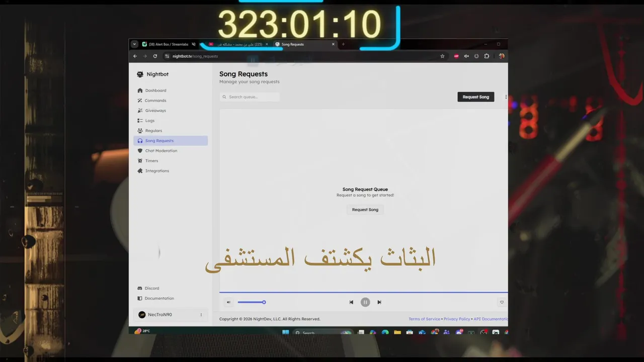Go to Commands in the sidebar
This screenshot has height=362, width=644.
[x=170, y=101]
